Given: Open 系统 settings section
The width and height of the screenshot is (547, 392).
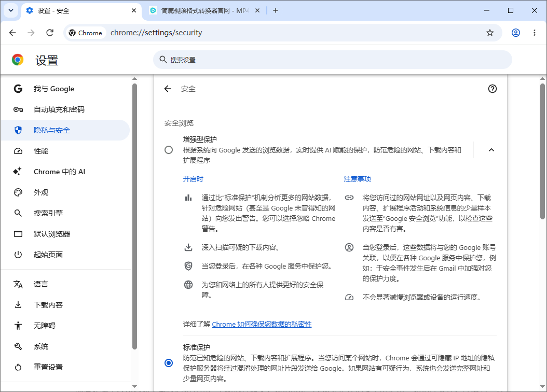Looking at the screenshot, I should coord(65,347).
